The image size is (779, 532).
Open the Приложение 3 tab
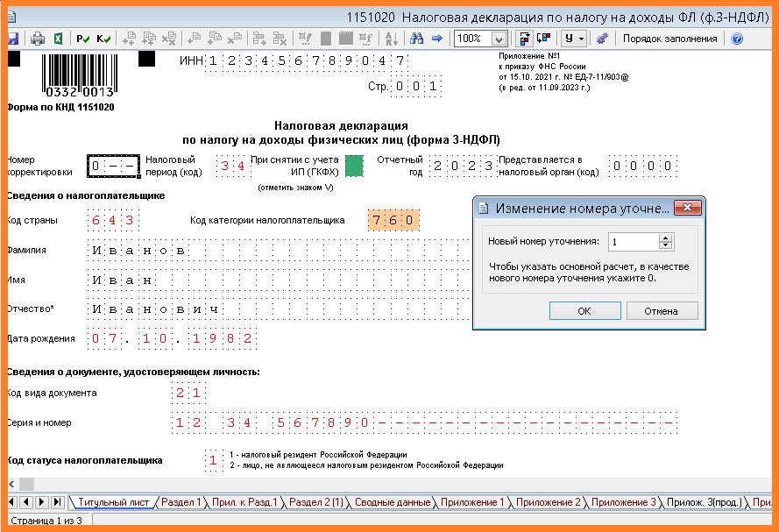[x=624, y=502]
